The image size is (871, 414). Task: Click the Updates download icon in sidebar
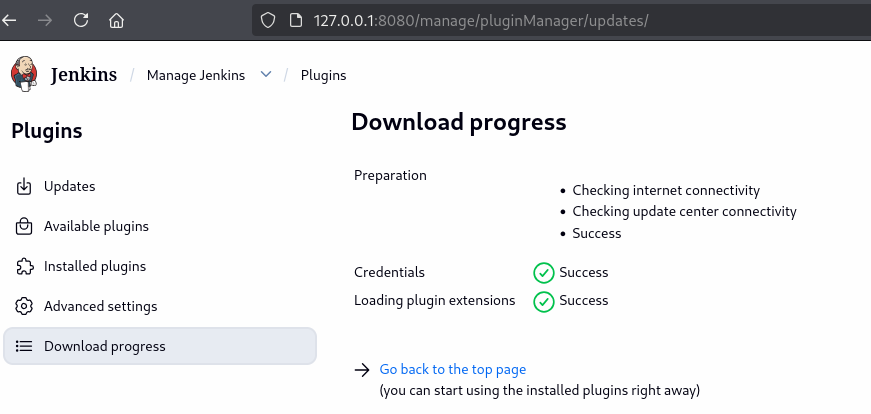pos(24,187)
